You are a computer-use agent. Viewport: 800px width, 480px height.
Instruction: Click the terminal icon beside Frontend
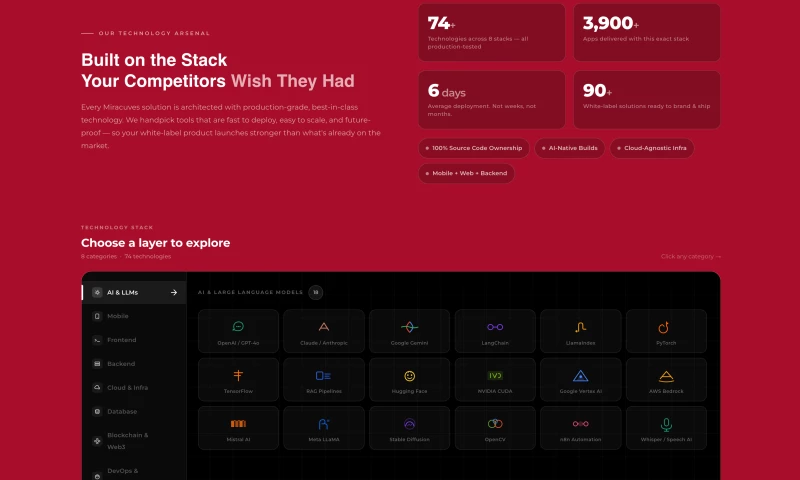point(97,340)
